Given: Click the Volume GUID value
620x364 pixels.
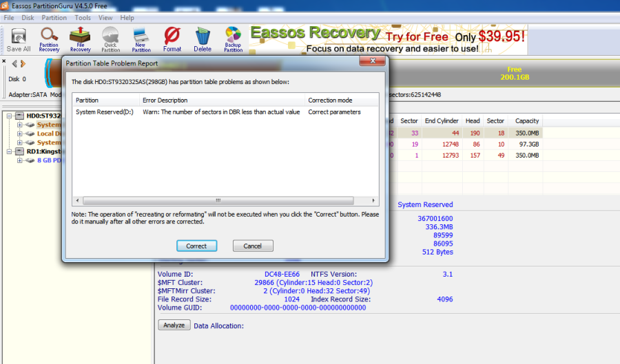Looking at the screenshot, I should pos(298,308).
